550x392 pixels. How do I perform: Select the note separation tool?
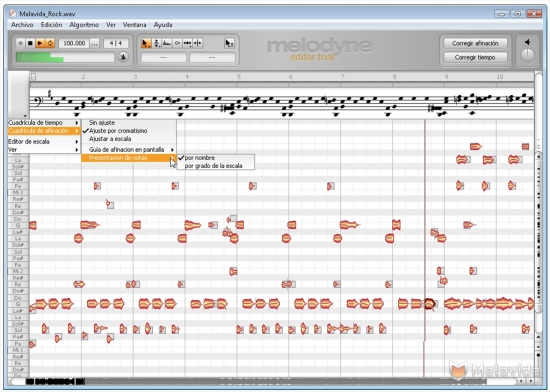[x=198, y=43]
